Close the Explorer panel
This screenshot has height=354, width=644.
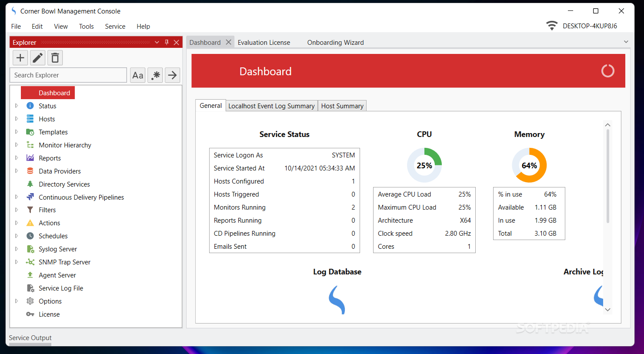tap(176, 42)
